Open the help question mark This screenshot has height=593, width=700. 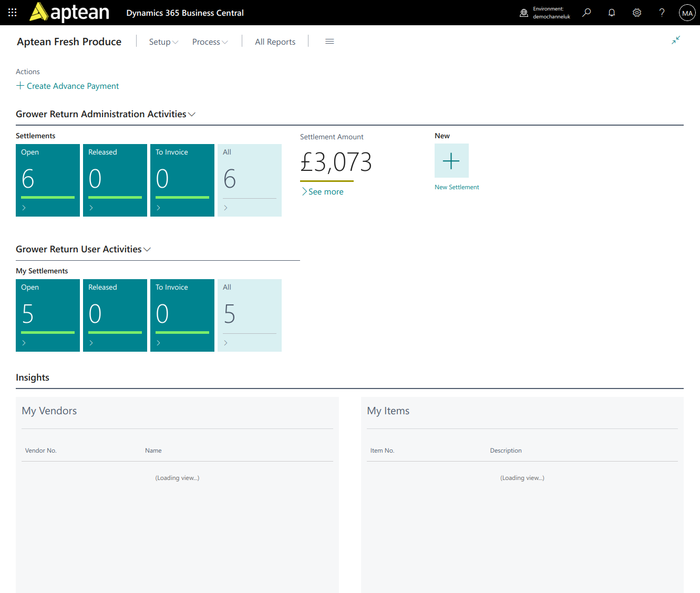[x=662, y=13]
